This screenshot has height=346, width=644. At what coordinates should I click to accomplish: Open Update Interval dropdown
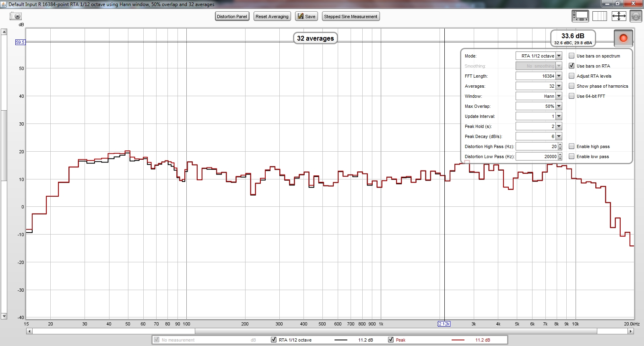539,116
